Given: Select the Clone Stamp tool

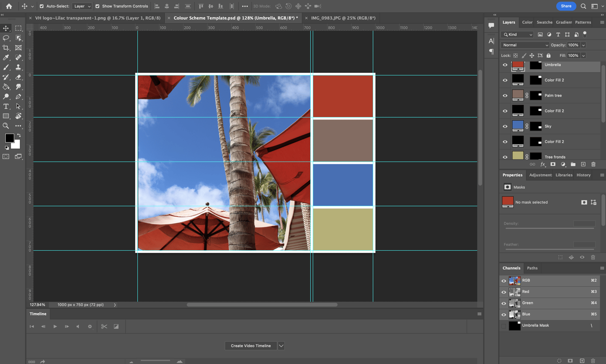Looking at the screenshot, I should (18, 67).
